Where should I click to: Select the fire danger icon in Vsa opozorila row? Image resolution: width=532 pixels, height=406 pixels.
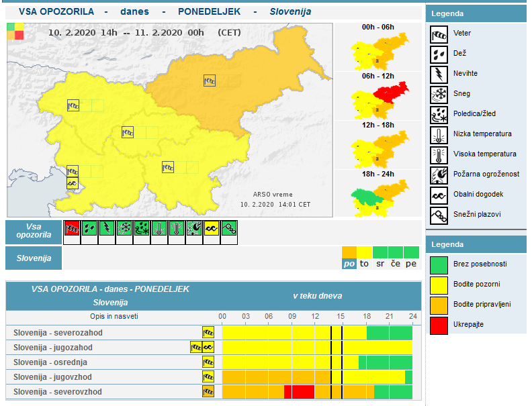click(x=194, y=228)
